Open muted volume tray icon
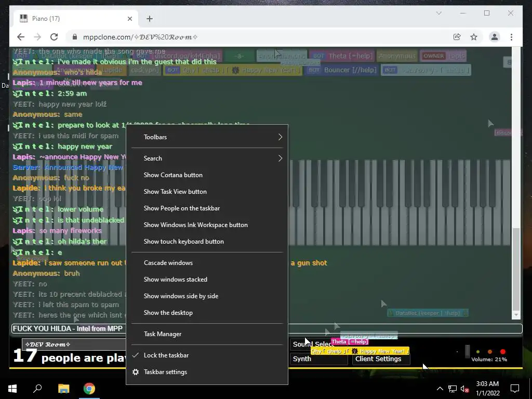Viewport: 532px width, 399px height. (x=464, y=389)
